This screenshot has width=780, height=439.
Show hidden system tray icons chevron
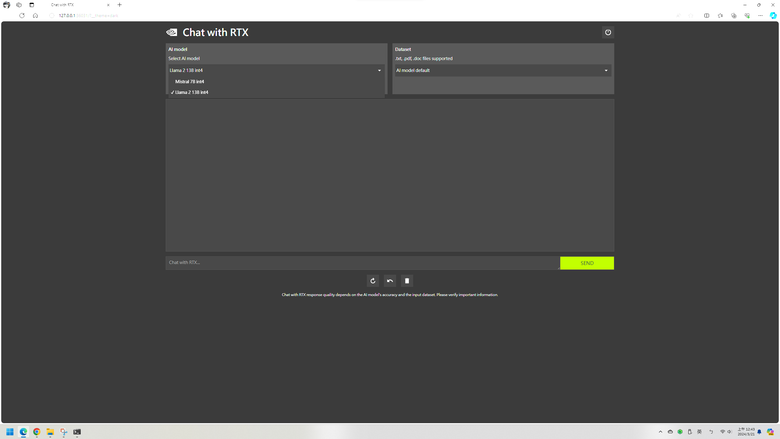coord(660,432)
